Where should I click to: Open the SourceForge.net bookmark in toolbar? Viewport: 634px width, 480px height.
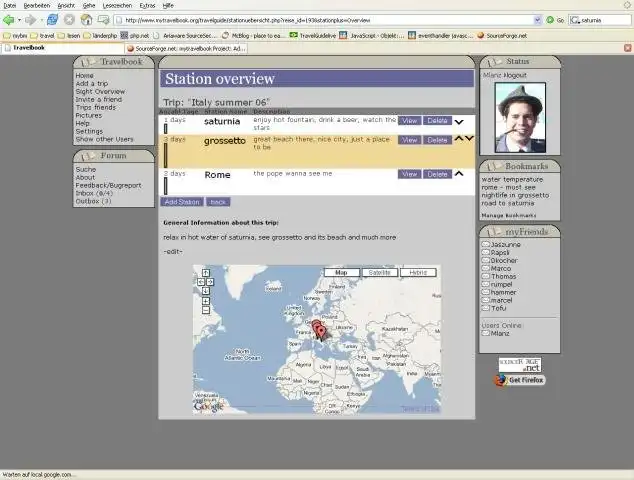click(x=502, y=36)
